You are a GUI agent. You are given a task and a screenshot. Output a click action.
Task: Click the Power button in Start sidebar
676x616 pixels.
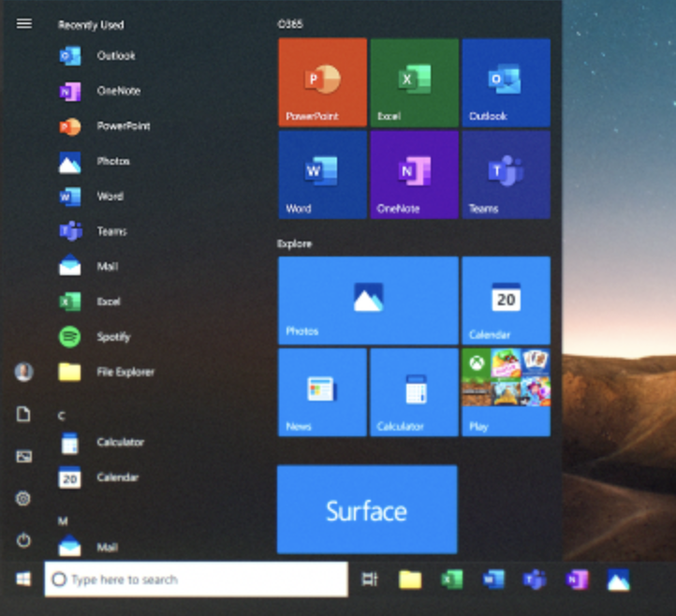click(23, 540)
